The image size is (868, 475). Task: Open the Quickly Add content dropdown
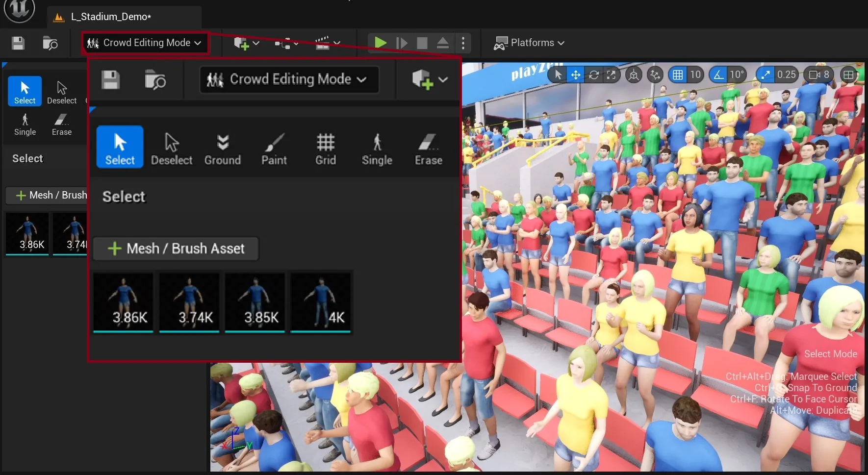[428, 79]
